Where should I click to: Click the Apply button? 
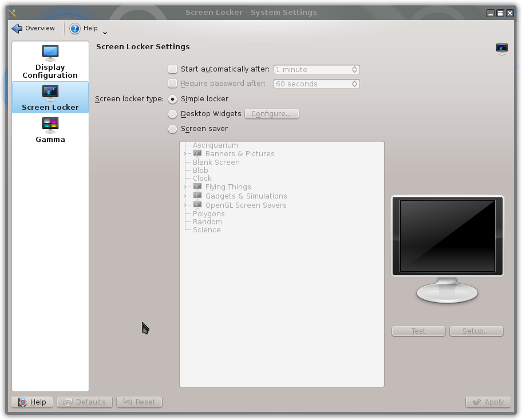point(488,402)
